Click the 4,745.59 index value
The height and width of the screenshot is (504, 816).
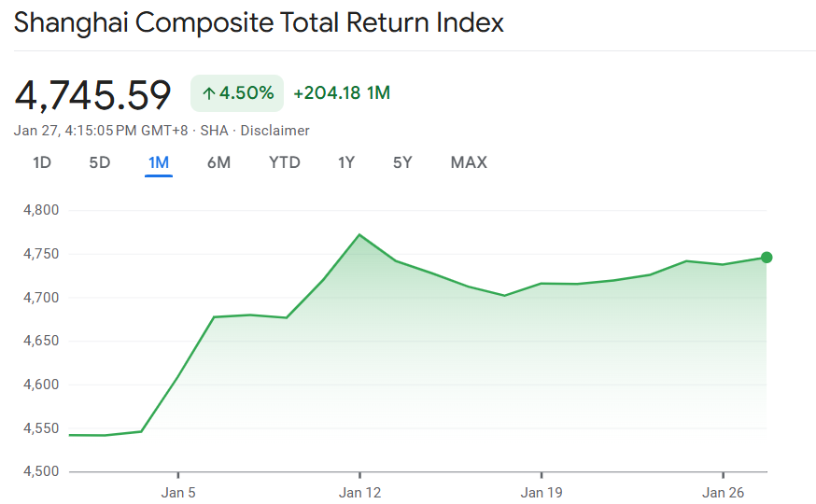click(93, 94)
